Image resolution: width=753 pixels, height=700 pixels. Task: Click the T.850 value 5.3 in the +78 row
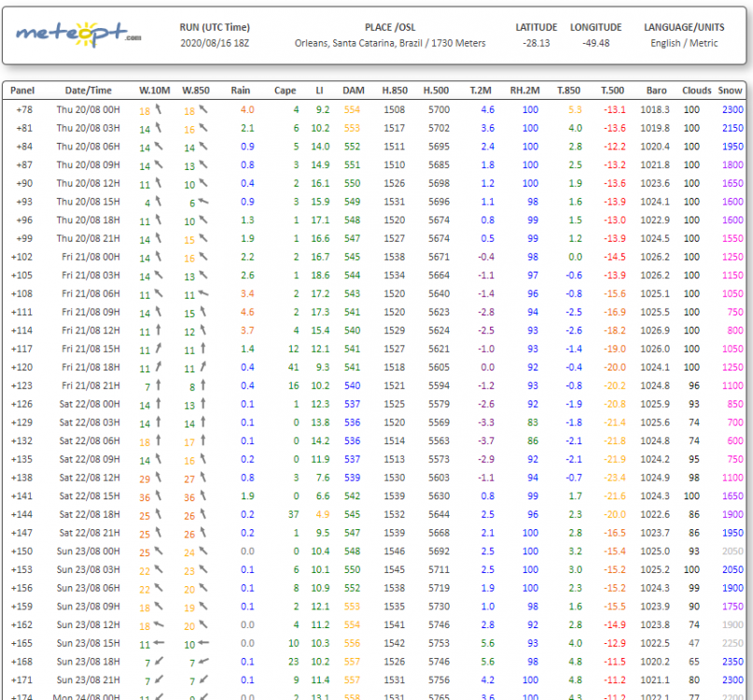click(576, 109)
